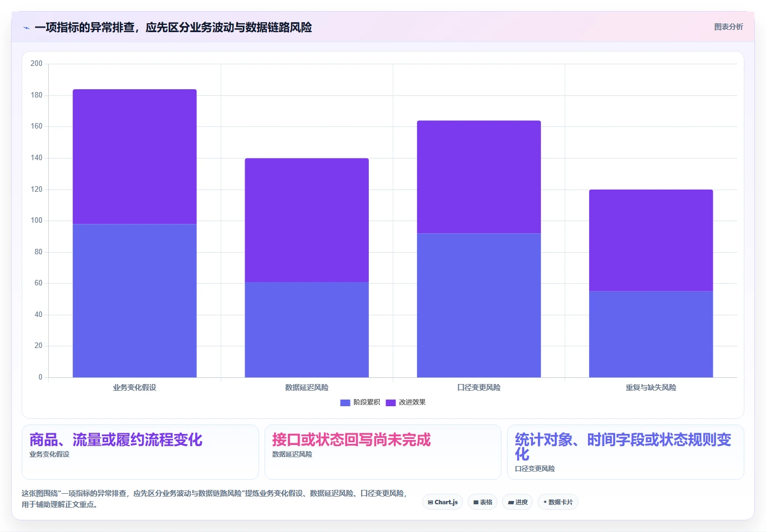Click the card subtitle 业务变化假设
766x532 pixels.
[49, 454]
